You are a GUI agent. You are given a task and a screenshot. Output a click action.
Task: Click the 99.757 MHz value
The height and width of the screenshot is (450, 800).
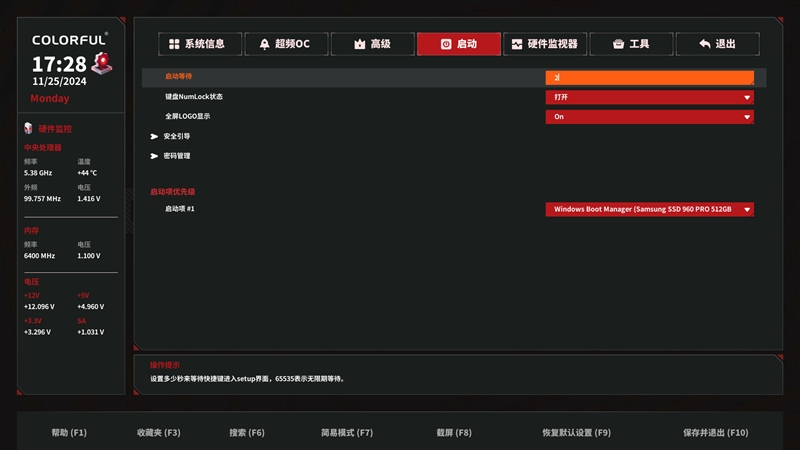point(42,199)
